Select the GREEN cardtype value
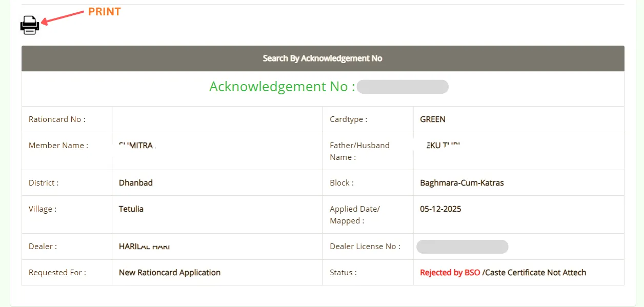 click(x=432, y=119)
